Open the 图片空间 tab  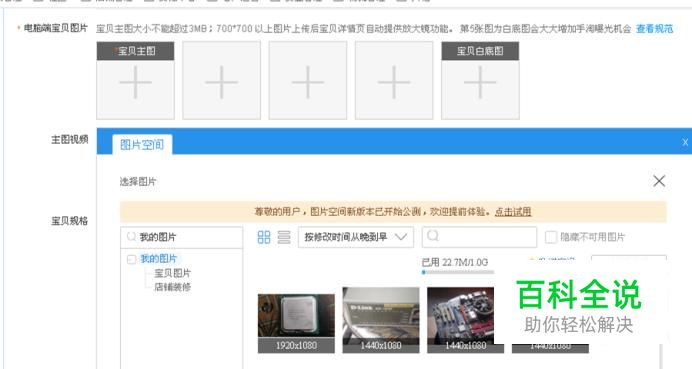click(x=142, y=144)
